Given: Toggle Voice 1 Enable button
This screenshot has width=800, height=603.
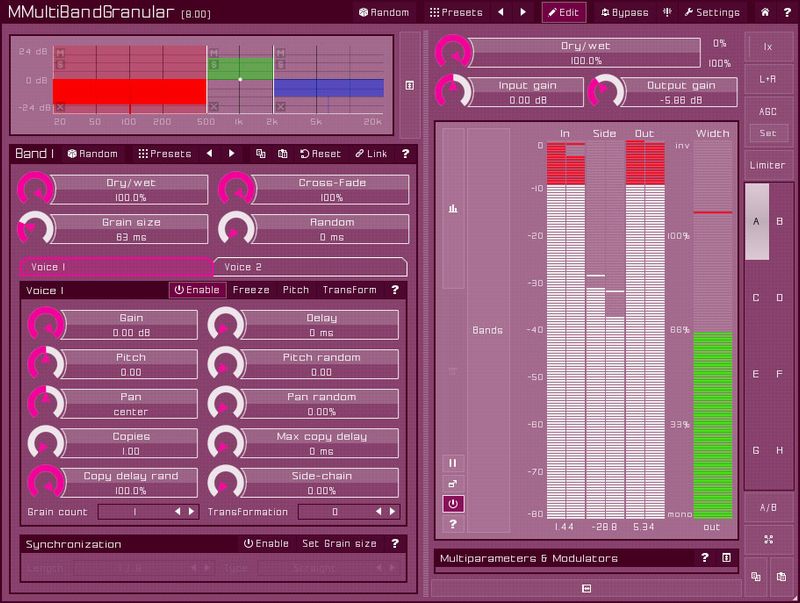Looking at the screenshot, I should tap(197, 290).
